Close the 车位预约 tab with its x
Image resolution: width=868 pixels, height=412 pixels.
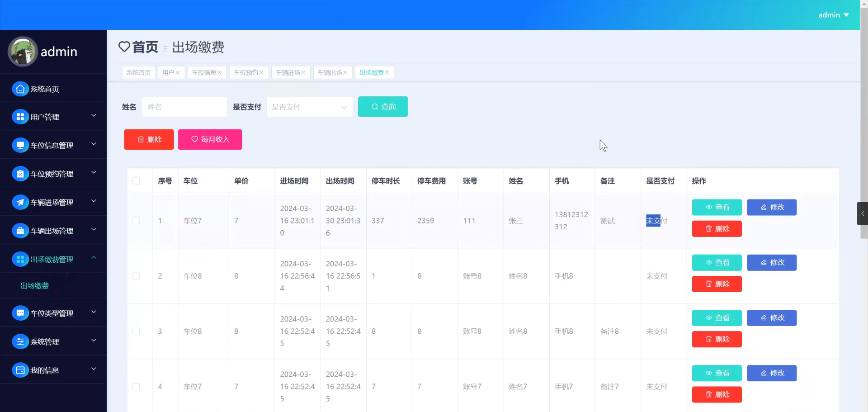(x=261, y=73)
